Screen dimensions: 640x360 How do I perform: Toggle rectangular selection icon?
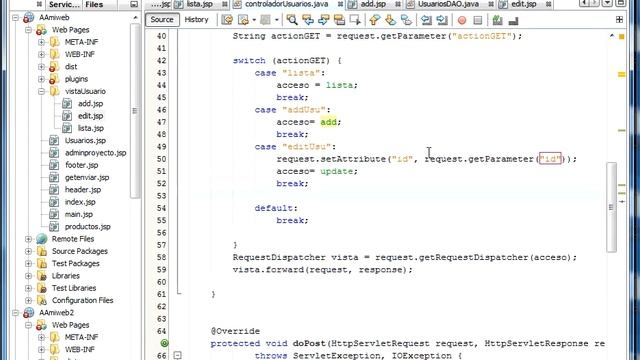[x=355, y=20]
